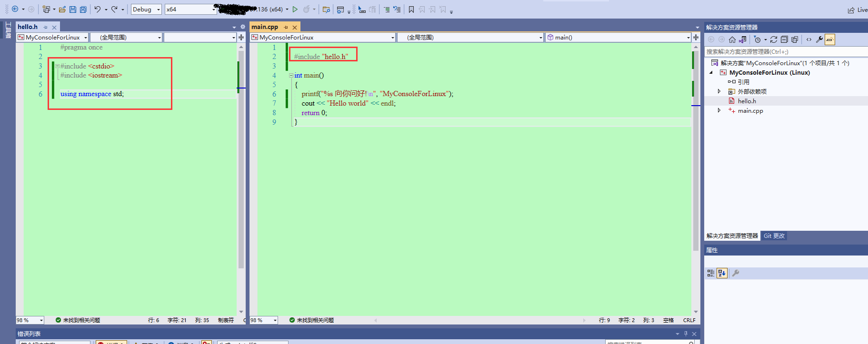Toggle categorized view in the Properties panel
This screenshot has width=868, height=344.
(711, 273)
